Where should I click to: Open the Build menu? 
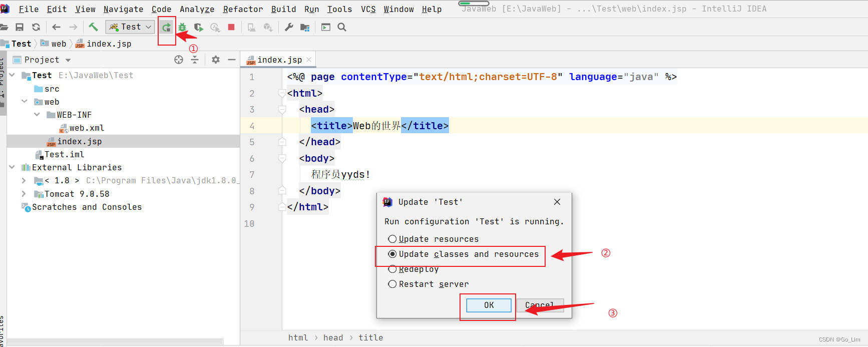coord(283,9)
